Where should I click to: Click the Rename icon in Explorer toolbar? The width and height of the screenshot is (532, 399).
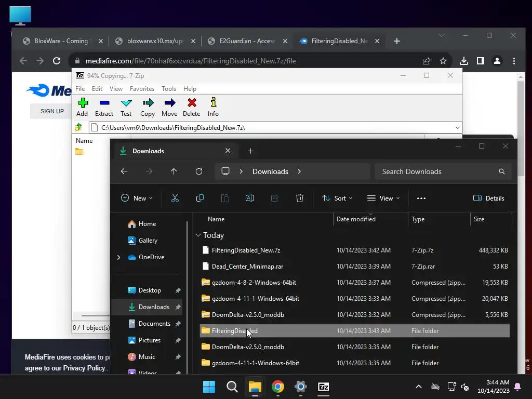coord(250,198)
